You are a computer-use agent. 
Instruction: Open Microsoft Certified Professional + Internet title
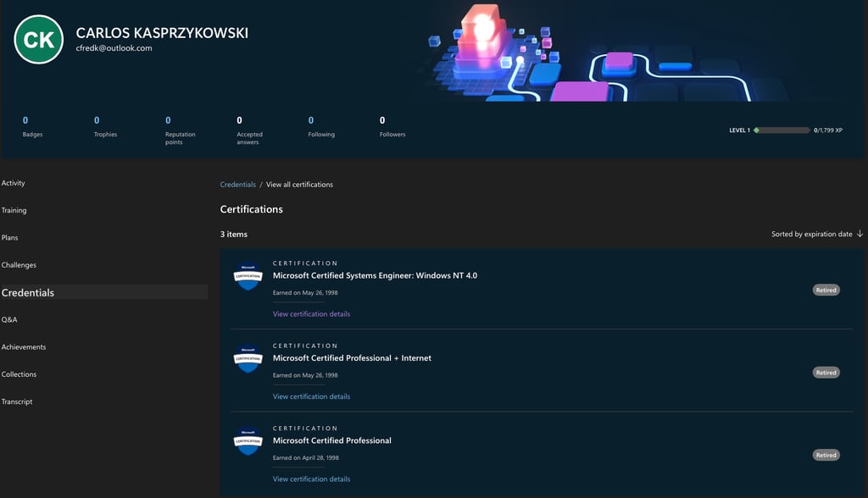tap(352, 358)
